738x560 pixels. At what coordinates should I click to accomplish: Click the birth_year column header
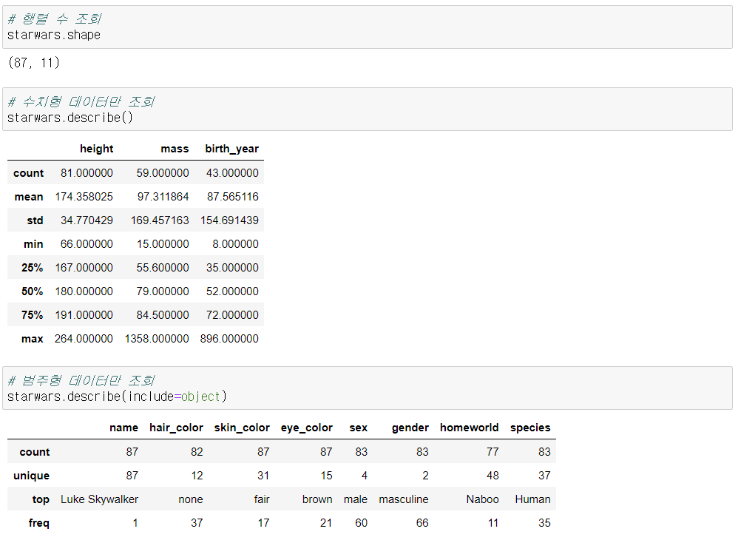click(x=232, y=149)
